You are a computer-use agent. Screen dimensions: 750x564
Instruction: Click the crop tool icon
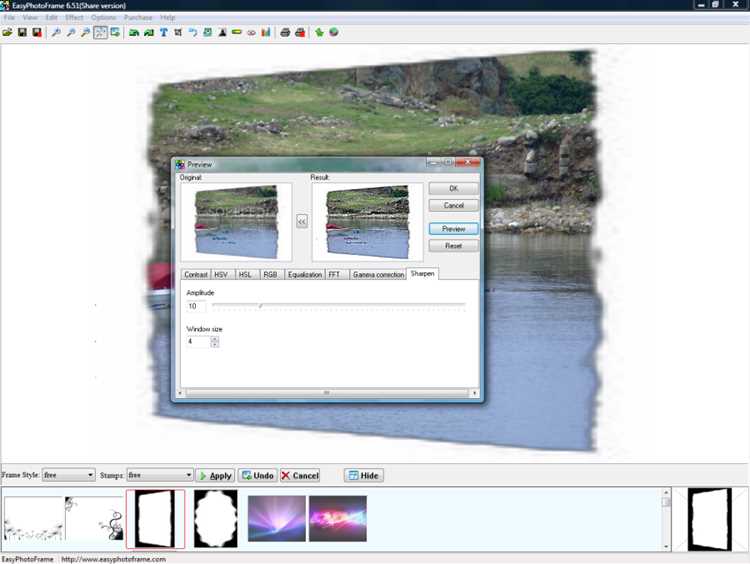(x=178, y=33)
